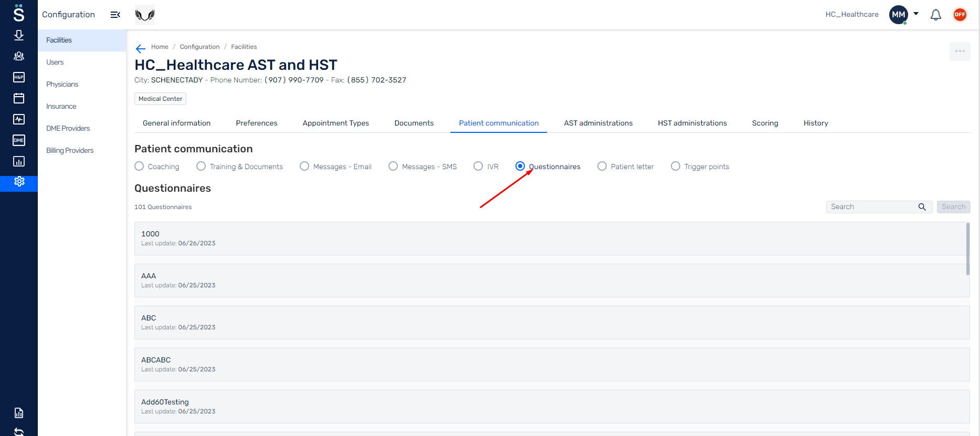The width and height of the screenshot is (980, 436).
Task: Open Users in the configuration menu
Action: [x=82, y=63]
